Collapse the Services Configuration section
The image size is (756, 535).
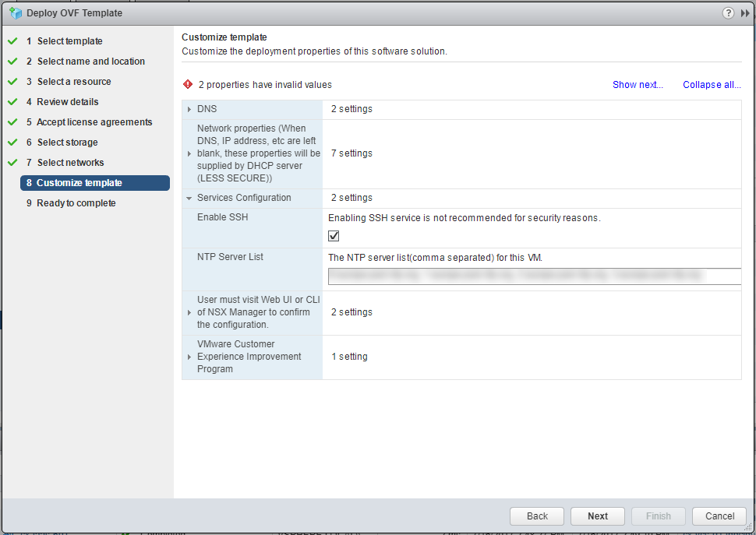pos(189,199)
